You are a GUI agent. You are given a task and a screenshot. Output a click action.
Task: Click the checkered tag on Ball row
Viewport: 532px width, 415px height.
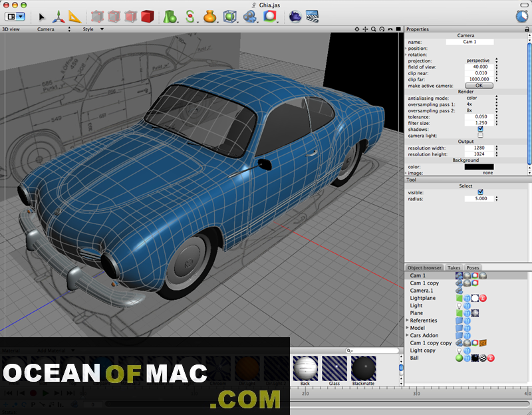[483, 358]
